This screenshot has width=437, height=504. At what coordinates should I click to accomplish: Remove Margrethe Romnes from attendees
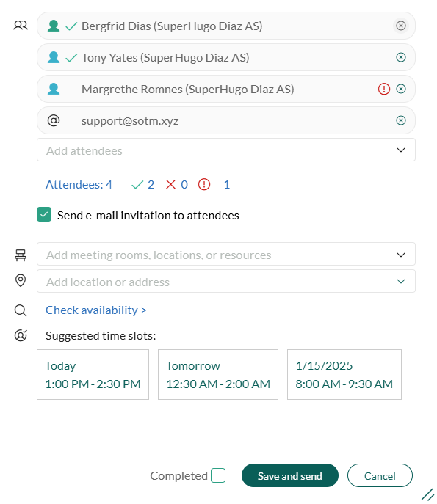point(400,89)
